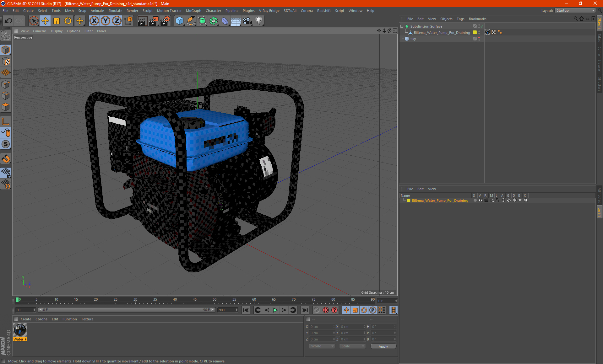Click the Apply button
Image resolution: width=603 pixels, height=364 pixels.
(383, 346)
